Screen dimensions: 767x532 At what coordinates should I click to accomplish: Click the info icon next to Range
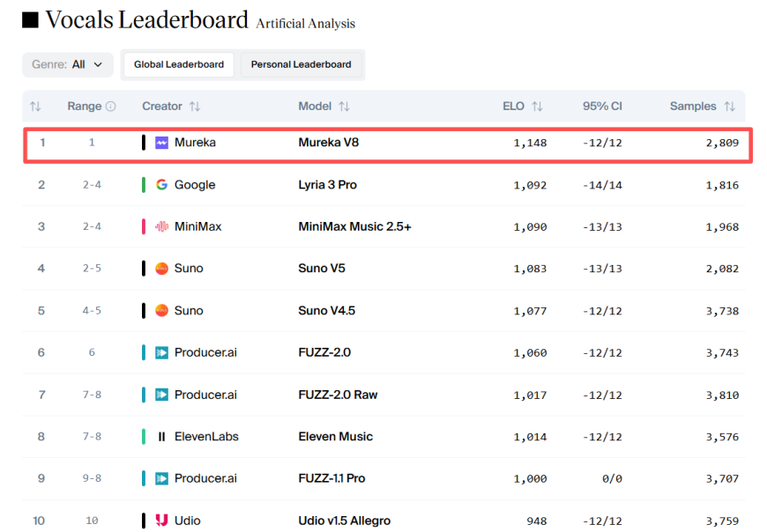coord(111,107)
